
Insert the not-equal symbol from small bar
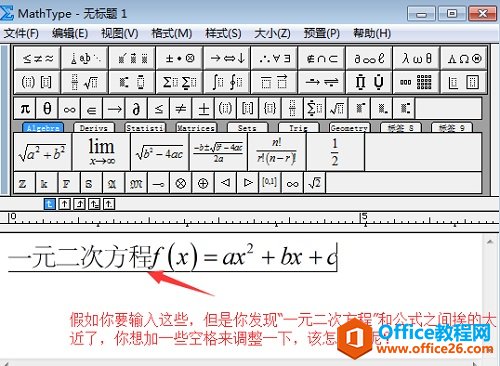point(181,109)
